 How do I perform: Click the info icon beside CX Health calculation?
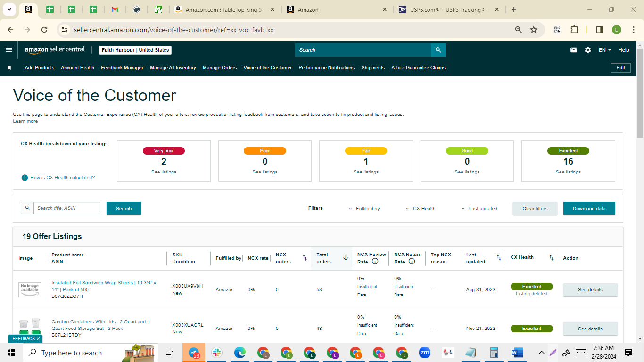pos(25,178)
